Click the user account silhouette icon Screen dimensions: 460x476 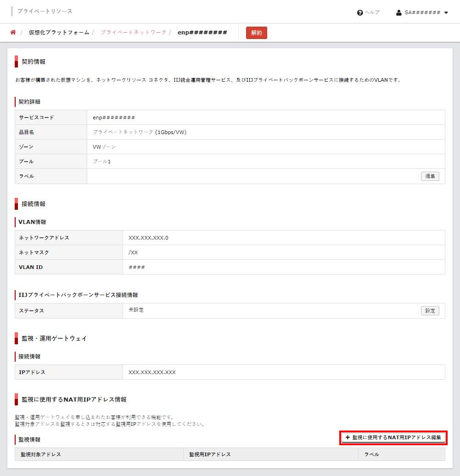tap(399, 12)
